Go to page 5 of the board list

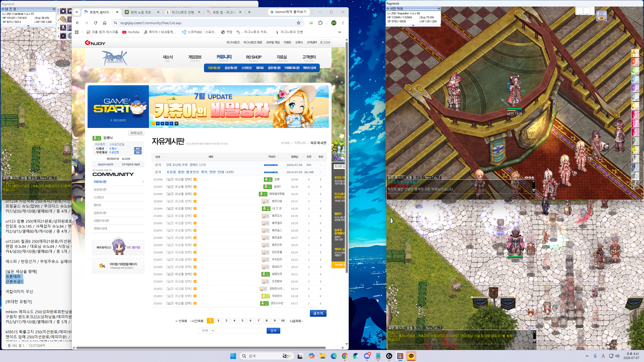[x=243, y=321]
